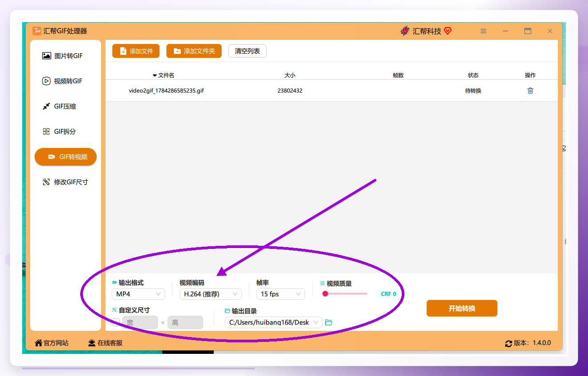Open the GIF拆分 section
Viewport: 588px width, 376px height.
[x=59, y=132]
